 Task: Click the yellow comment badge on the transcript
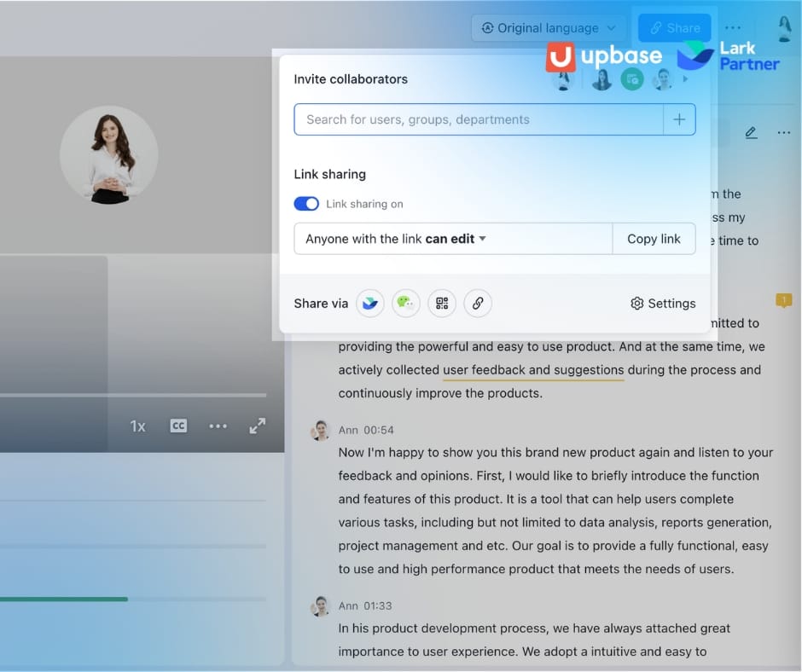click(x=783, y=300)
